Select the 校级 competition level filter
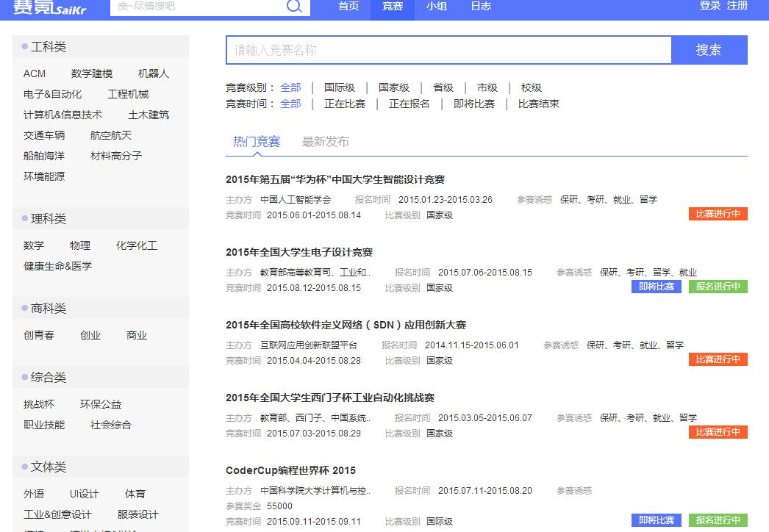769x532 pixels. 532,87
